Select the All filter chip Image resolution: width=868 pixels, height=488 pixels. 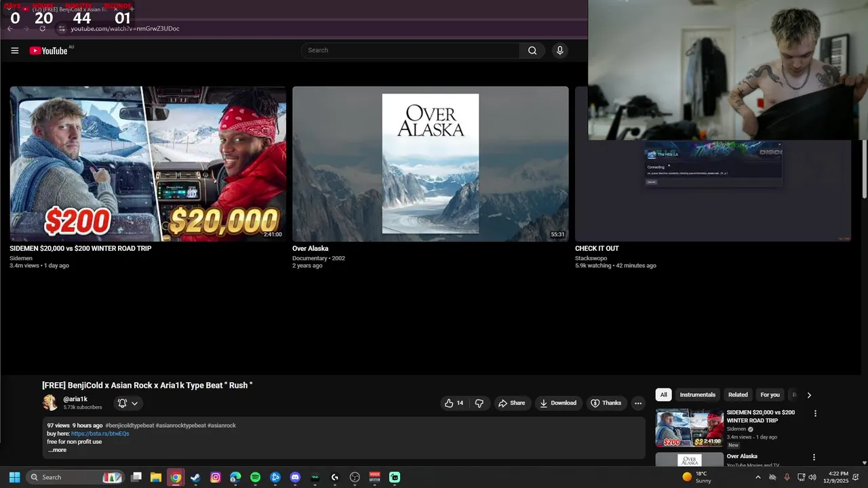pyautogui.click(x=663, y=395)
